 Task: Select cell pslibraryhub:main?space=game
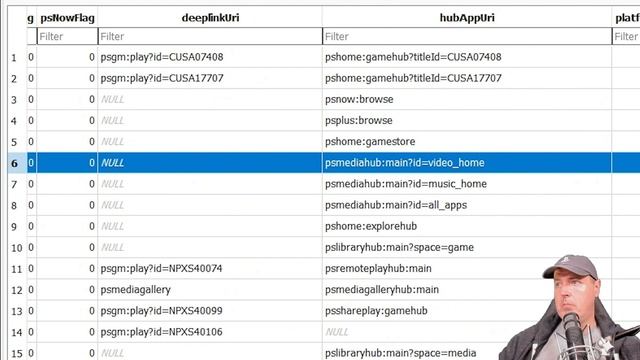point(467,247)
